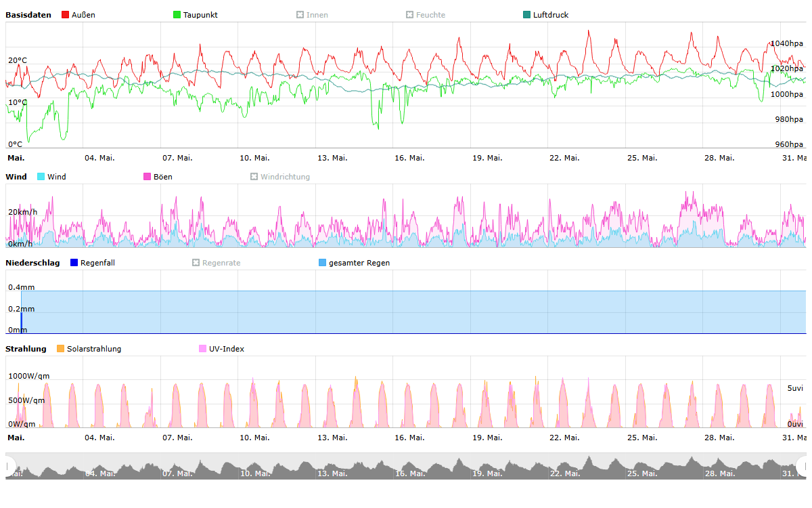Click the UV-Index pink color swatch

click(x=203, y=349)
